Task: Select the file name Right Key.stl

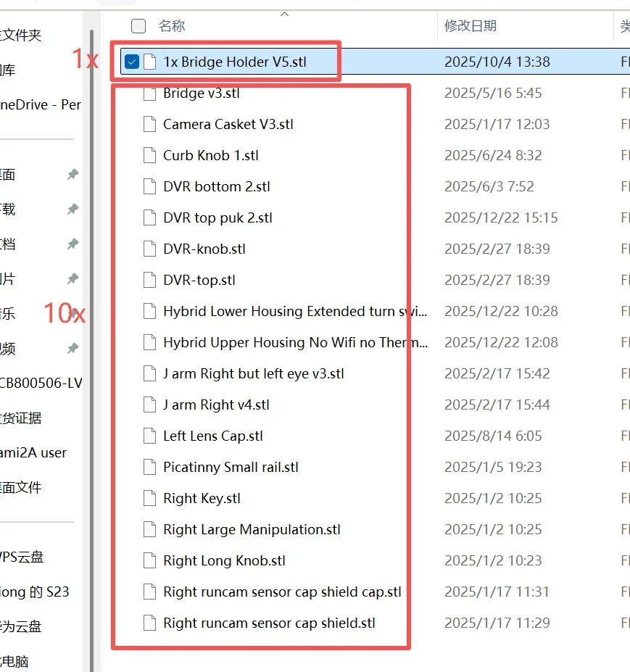Action: pos(202,498)
